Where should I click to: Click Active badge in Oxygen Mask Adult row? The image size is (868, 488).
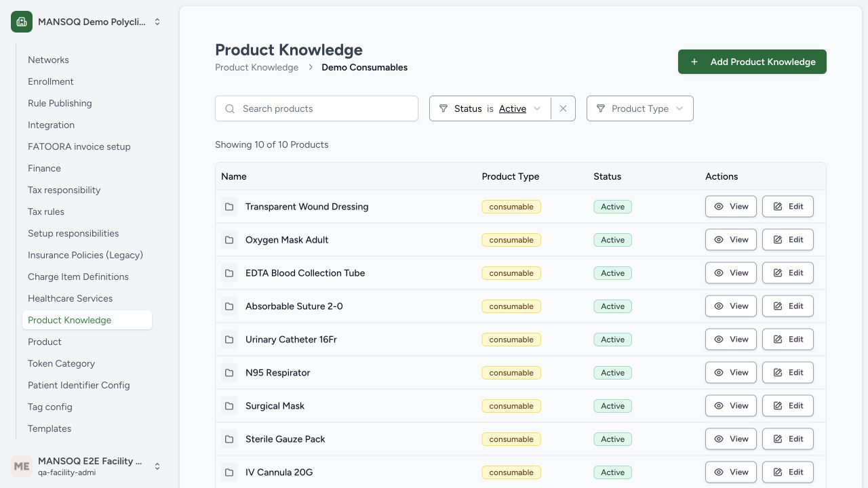click(612, 240)
